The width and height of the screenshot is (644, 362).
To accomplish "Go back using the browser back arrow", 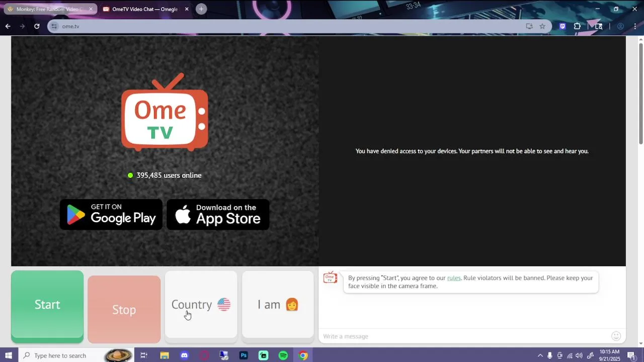I will coord(8,26).
